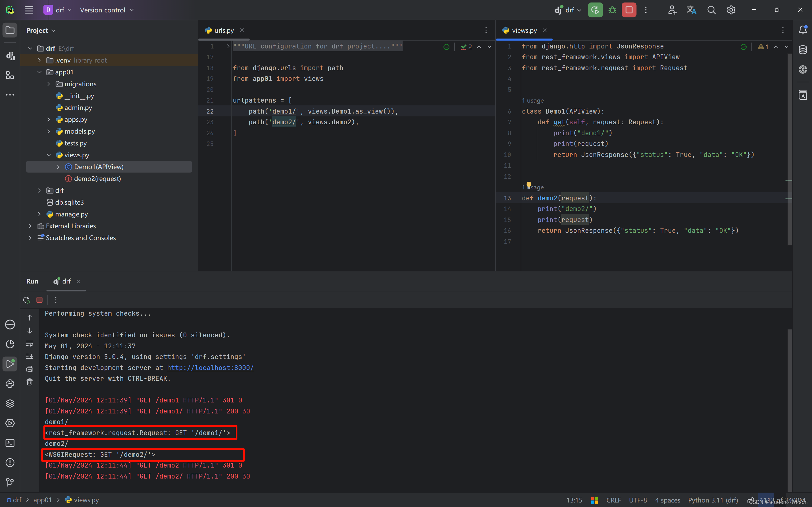
Task: Open IDE settings gear
Action: [x=731, y=10]
